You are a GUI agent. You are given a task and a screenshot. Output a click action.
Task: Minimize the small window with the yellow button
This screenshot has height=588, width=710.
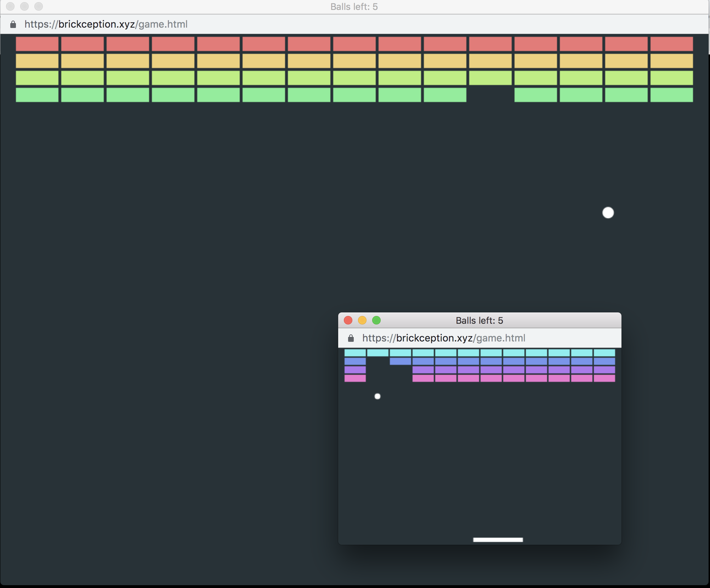click(362, 320)
